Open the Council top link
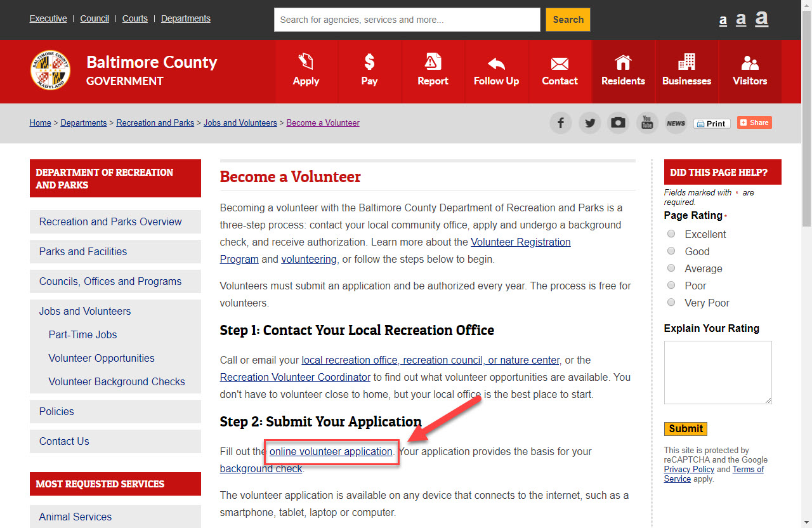812x528 pixels. click(x=95, y=18)
